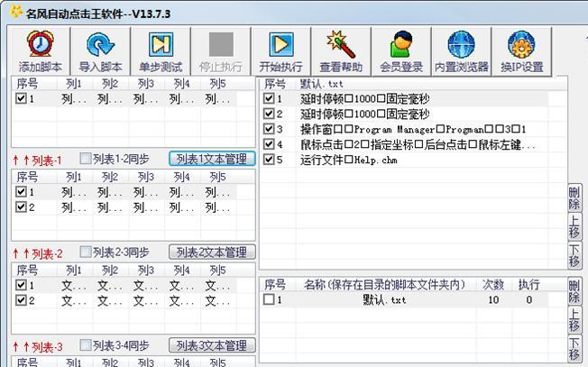Viewport: 588px width, 367px height.
Task: Click 列表2文本管理 button
Action: pos(211,252)
